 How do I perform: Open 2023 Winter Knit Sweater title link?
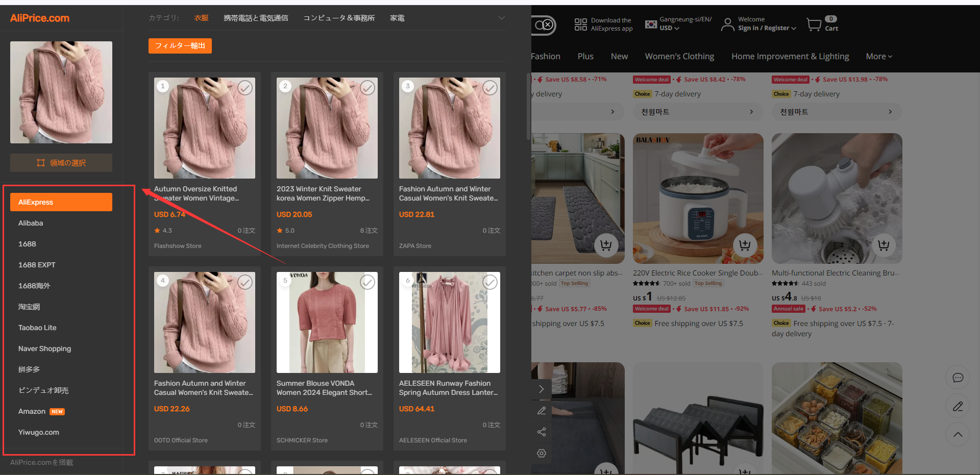click(323, 193)
